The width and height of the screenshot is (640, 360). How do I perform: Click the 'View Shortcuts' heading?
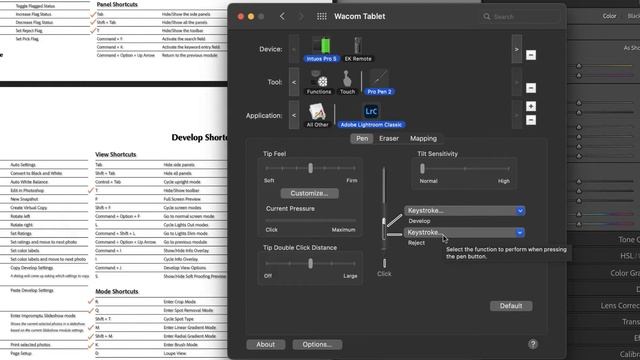point(116,154)
